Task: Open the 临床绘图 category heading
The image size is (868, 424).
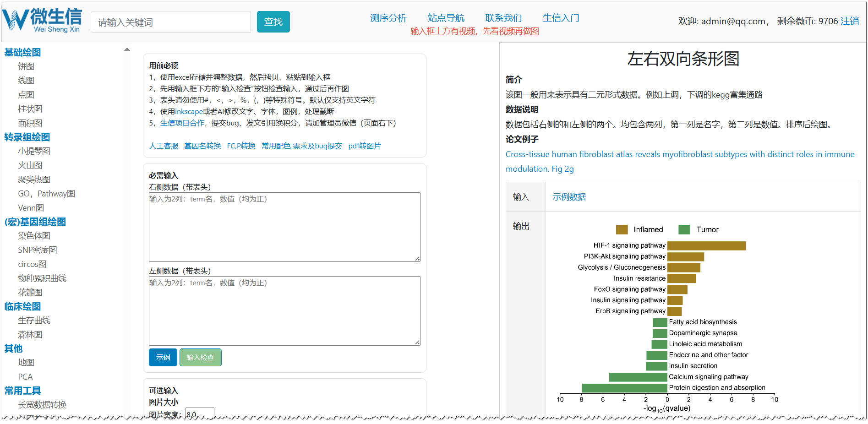Action: 22,306
